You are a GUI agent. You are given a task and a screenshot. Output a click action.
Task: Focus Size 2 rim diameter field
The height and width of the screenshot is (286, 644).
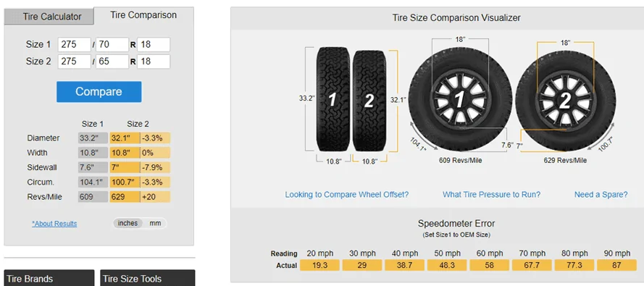pos(154,61)
